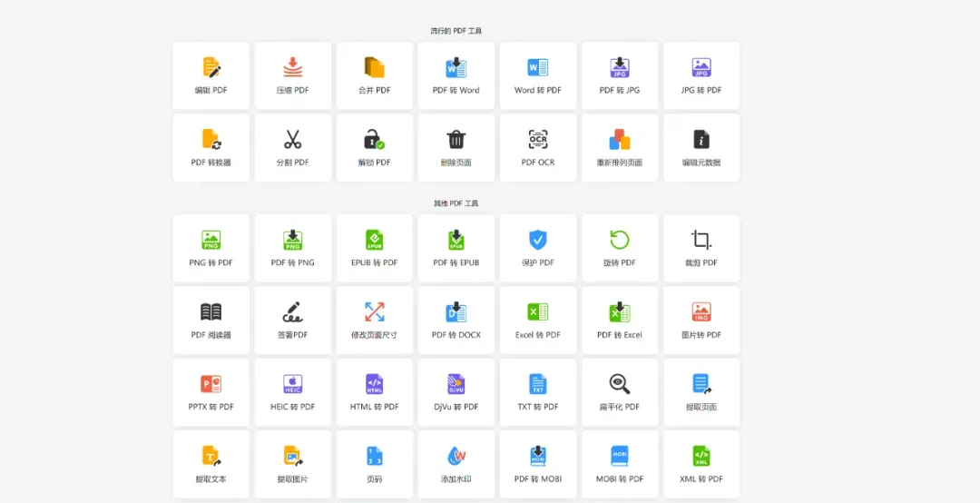The image size is (980, 503).
Task: Select the 保护 PDF shield icon
Action: [x=538, y=240]
